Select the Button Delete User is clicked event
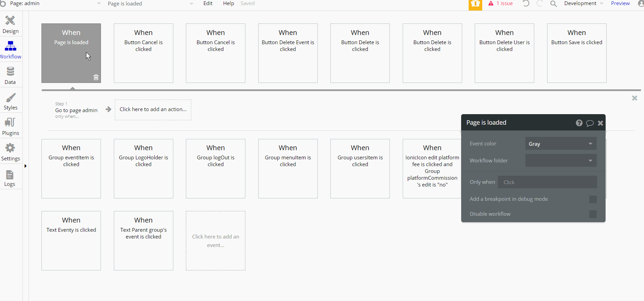This screenshot has height=301, width=644. pyautogui.click(x=504, y=53)
